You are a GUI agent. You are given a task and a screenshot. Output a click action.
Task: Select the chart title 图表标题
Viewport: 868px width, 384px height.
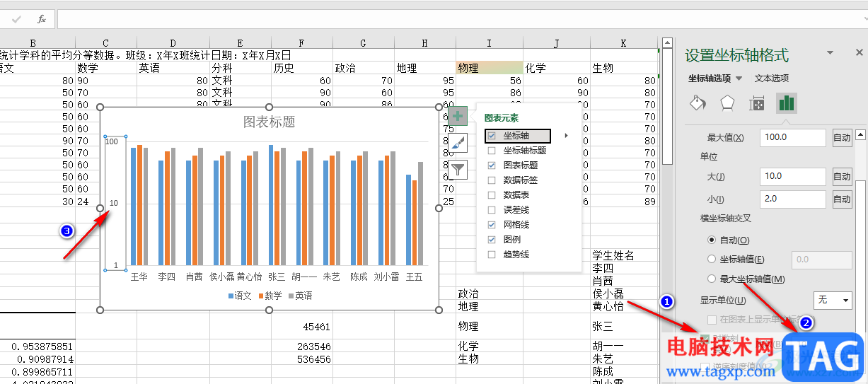pos(269,122)
